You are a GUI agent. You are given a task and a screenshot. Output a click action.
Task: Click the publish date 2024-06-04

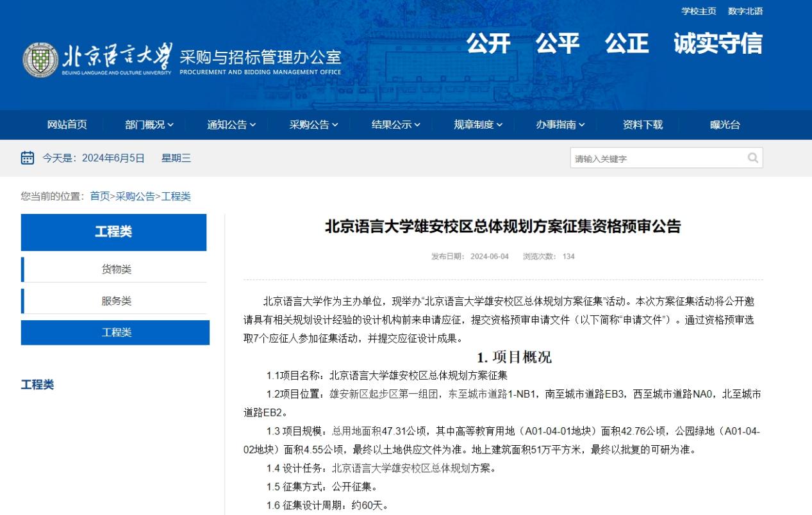coord(490,256)
